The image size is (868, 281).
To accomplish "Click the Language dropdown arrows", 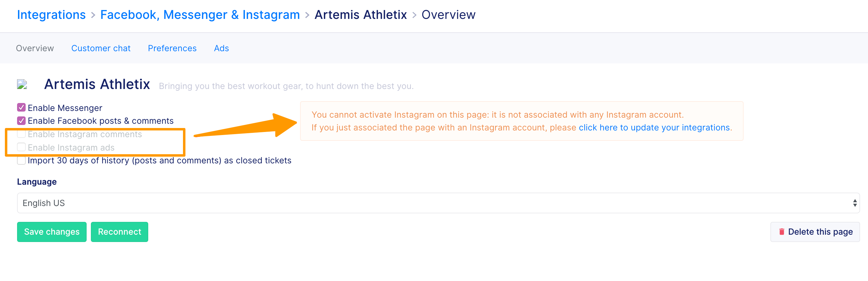I will (x=855, y=203).
